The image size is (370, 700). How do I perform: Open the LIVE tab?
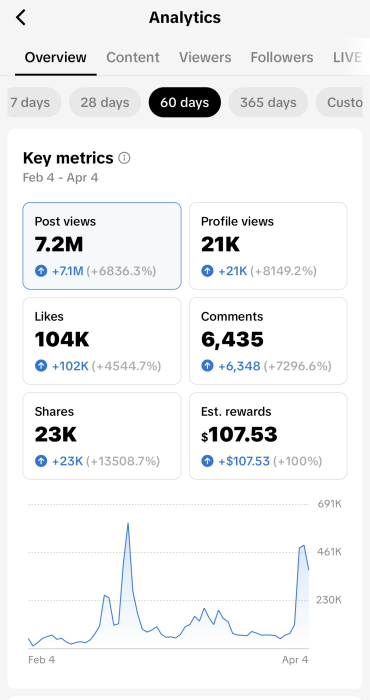tap(347, 58)
